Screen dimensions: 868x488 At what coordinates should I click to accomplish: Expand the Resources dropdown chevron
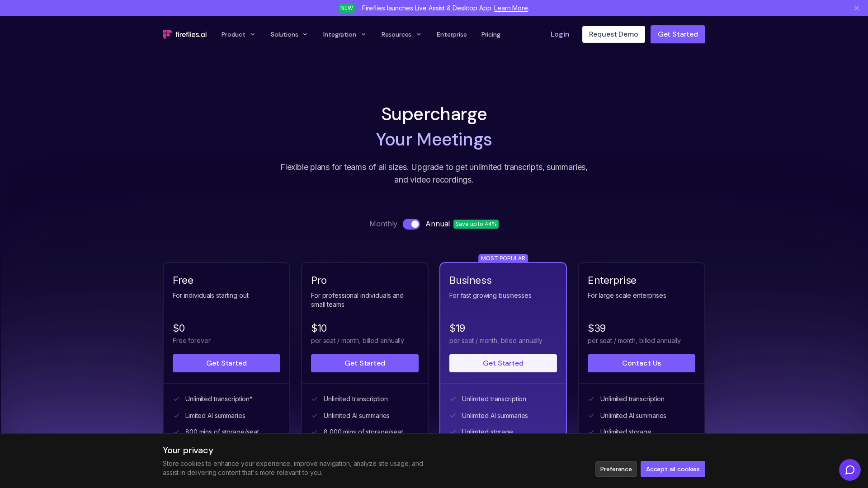pos(418,34)
